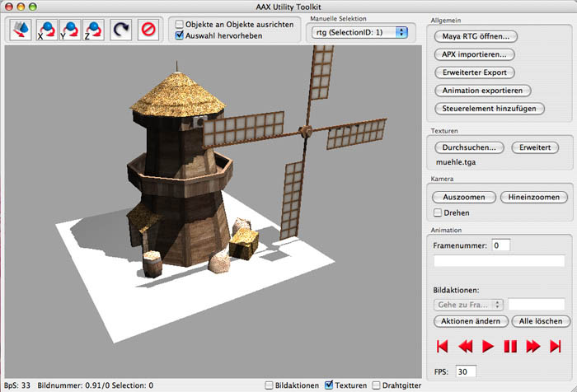Click the rotate around X axis icon
The image size is (577, 392).
pos(48,30)
